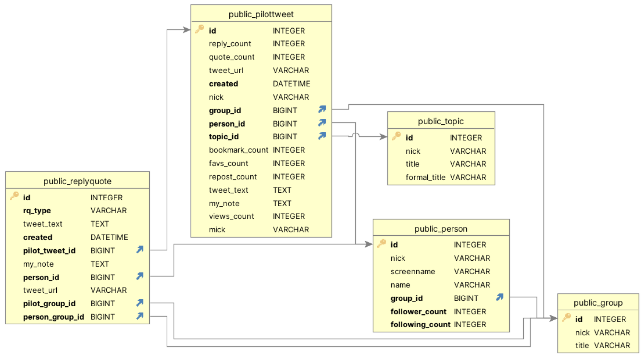Screen dimensions: 644x358
Task: Click foreign key arrow on public_person group_id
Action: (500, 297)
